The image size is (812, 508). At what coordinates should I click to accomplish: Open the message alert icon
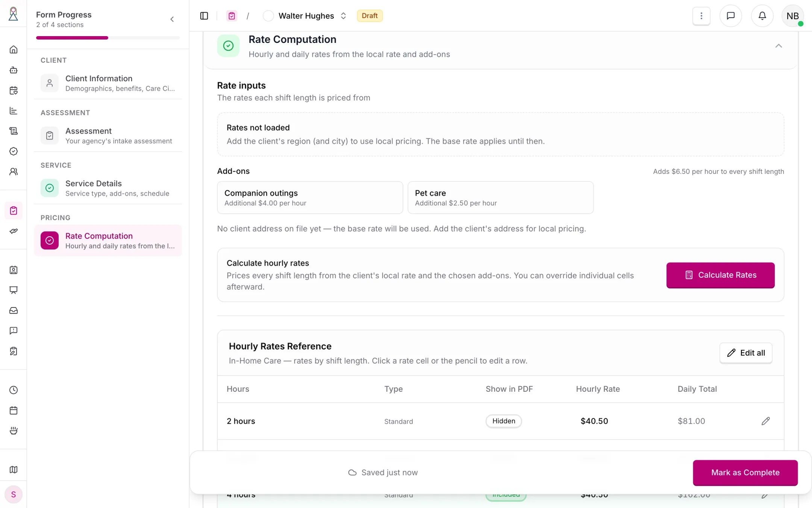pyautogui.click(x=14, y=331)
